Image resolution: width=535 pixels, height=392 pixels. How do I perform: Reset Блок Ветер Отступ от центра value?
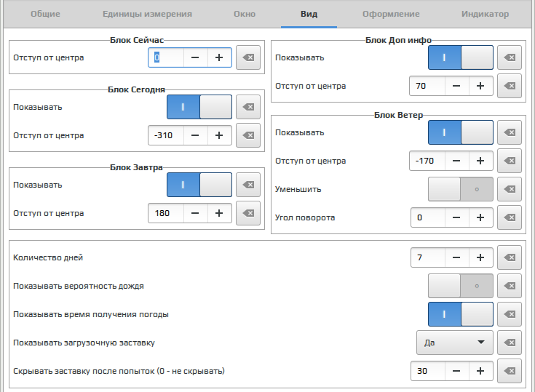tap(510, 161)
